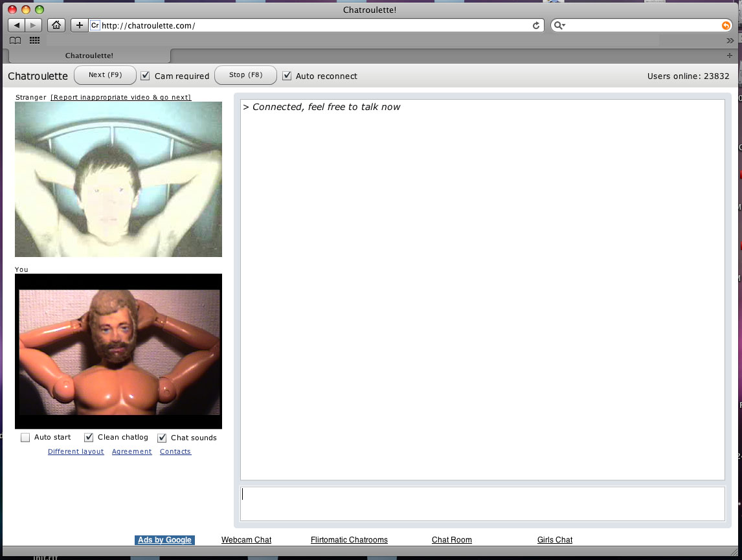Screen dimensions: 742x560
Task: Open the Ads by Google link
Action: tap(164, 540)
